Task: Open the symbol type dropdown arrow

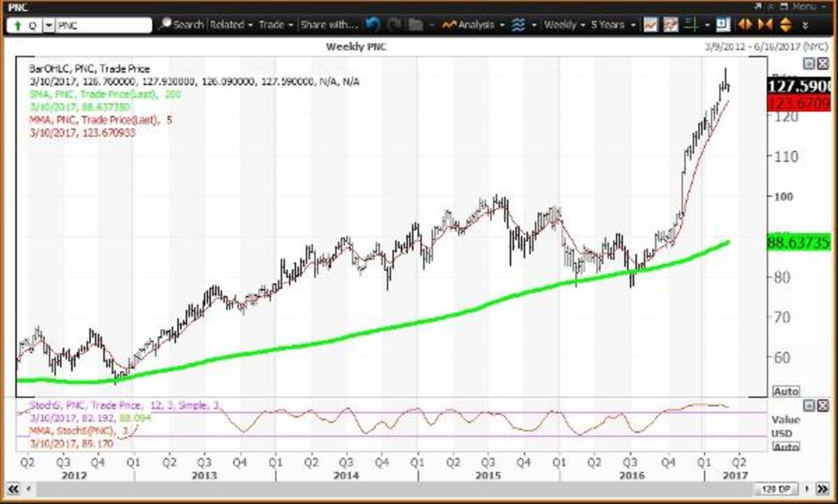Action: click(49, 25)
